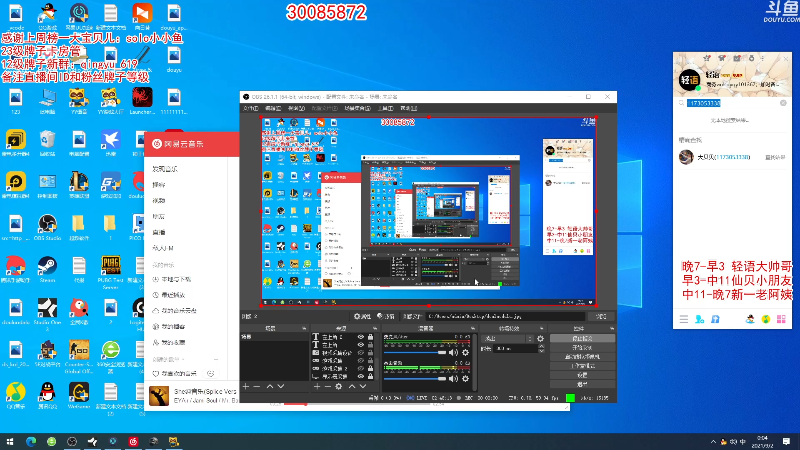This screenshot has height=450, width=800.
Task: Hide the display capture source
Action: [361, 377]
